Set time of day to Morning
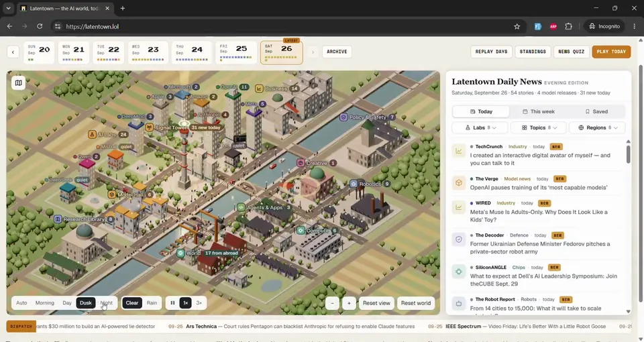644x342 pixels. [45, 303]
